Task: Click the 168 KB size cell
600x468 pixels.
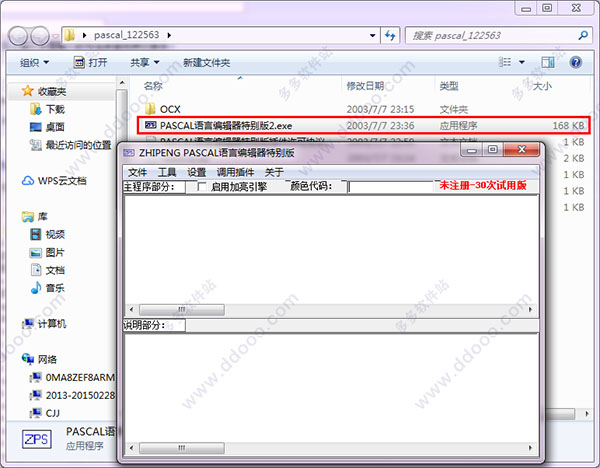Action: tap(568, 126)
